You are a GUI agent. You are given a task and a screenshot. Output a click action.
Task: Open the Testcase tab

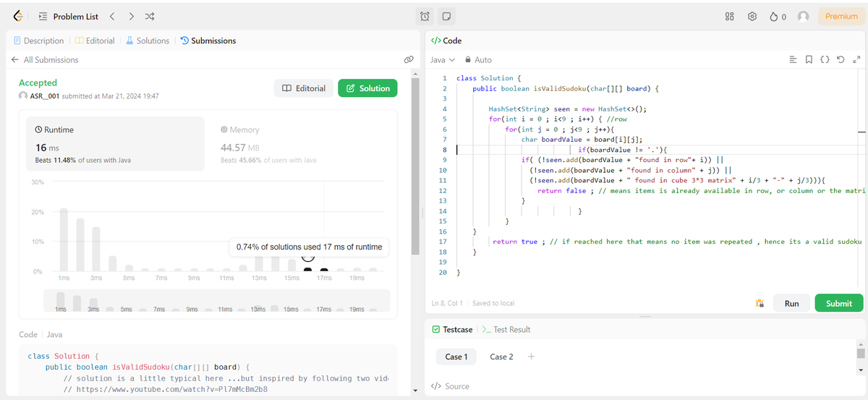click(x=452, y=329)
